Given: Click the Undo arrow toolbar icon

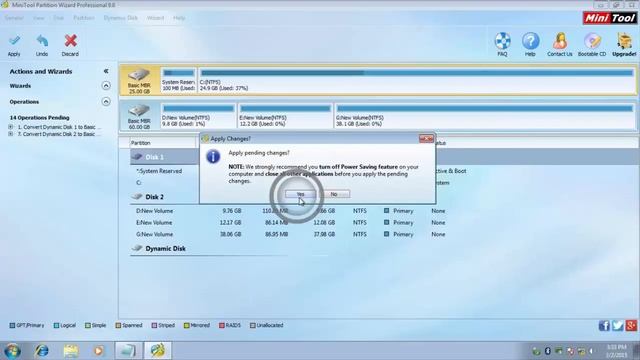Looking at the screenshot, I should pos(42,41).
